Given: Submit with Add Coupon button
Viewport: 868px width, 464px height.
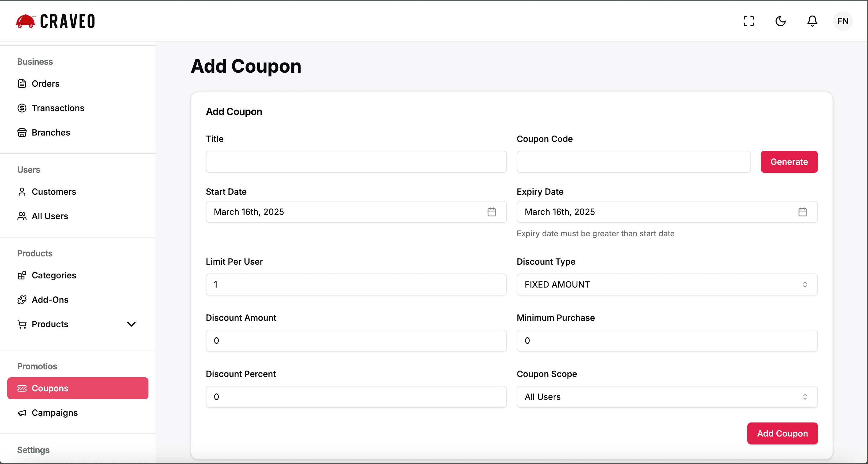Looking at the screenshot, I should 782,433.
